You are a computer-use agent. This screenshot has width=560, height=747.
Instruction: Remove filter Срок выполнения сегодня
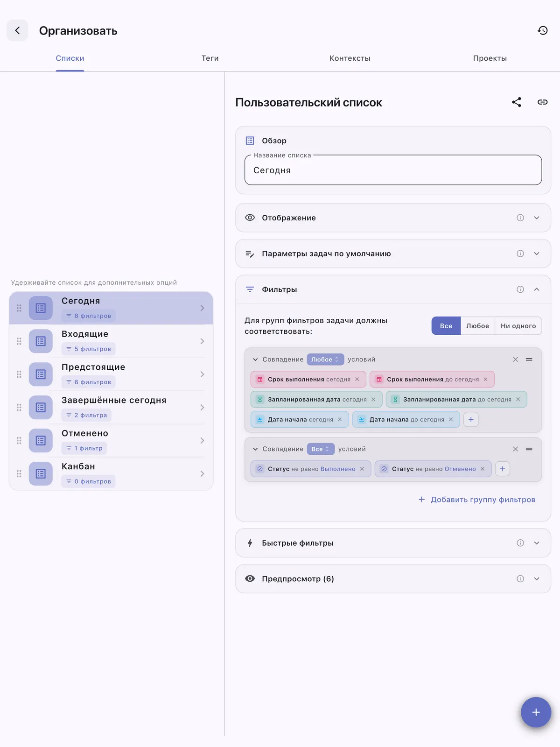357,380
